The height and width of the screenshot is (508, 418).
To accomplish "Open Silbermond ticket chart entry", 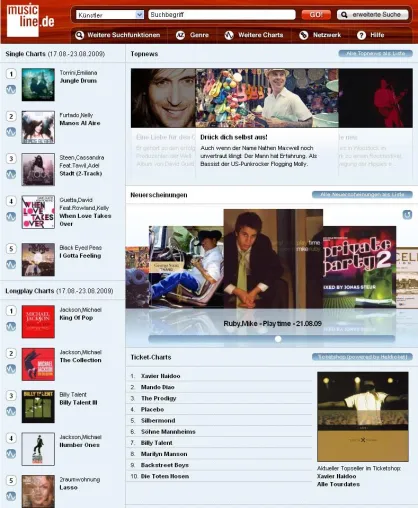I will [158, 421].
